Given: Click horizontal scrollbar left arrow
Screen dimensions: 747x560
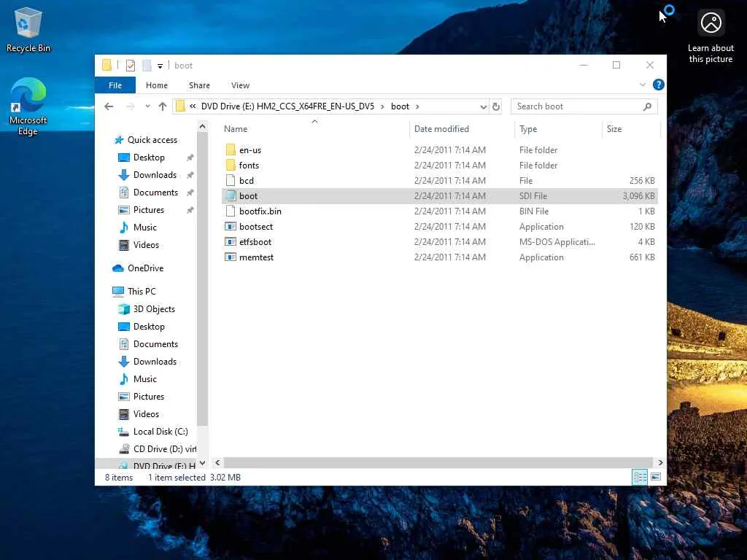Looking at the screenshot, I should [x=217, y=462].
